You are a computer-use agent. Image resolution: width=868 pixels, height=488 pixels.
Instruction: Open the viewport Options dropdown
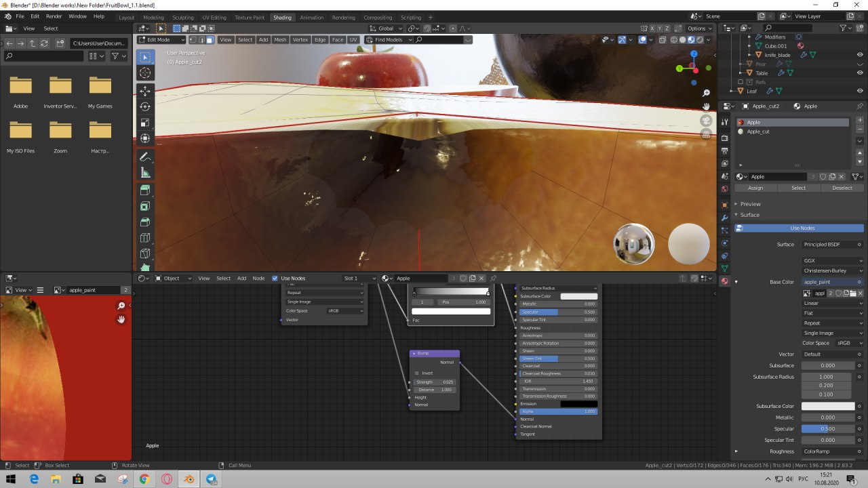[x=699, y=28]
